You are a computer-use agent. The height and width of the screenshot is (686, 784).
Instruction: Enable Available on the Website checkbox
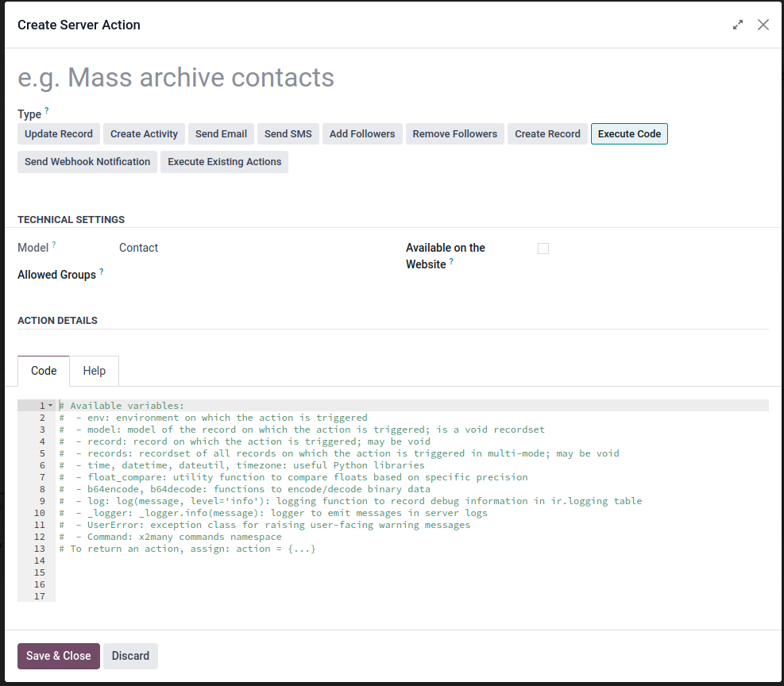click(543, 249)
